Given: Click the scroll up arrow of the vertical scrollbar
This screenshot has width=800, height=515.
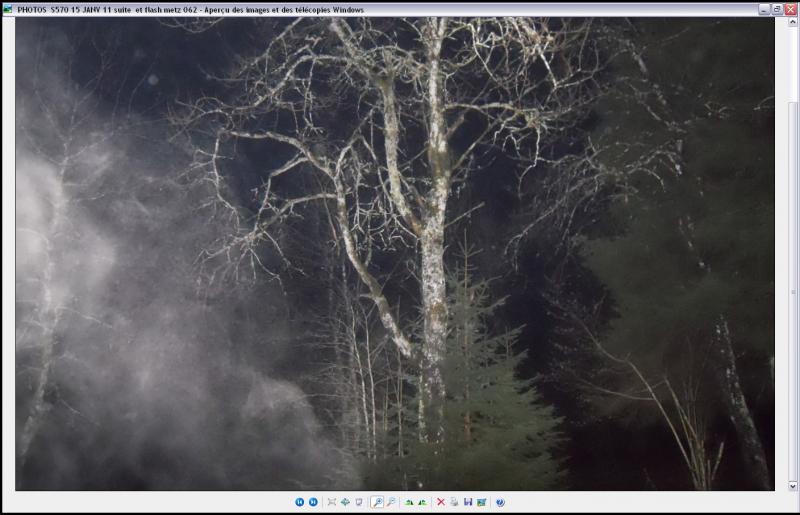Looking at the screenshot, I should (793, 21).
